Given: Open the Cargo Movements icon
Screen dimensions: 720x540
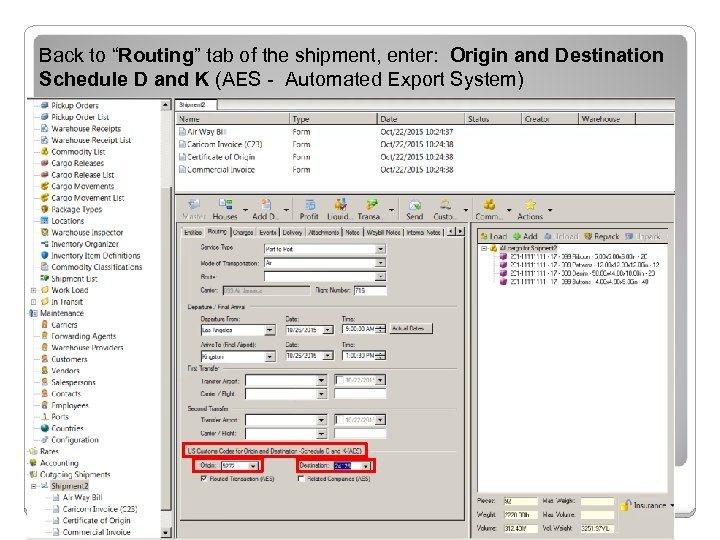Looking at the screenshot, I should [45, 186].
